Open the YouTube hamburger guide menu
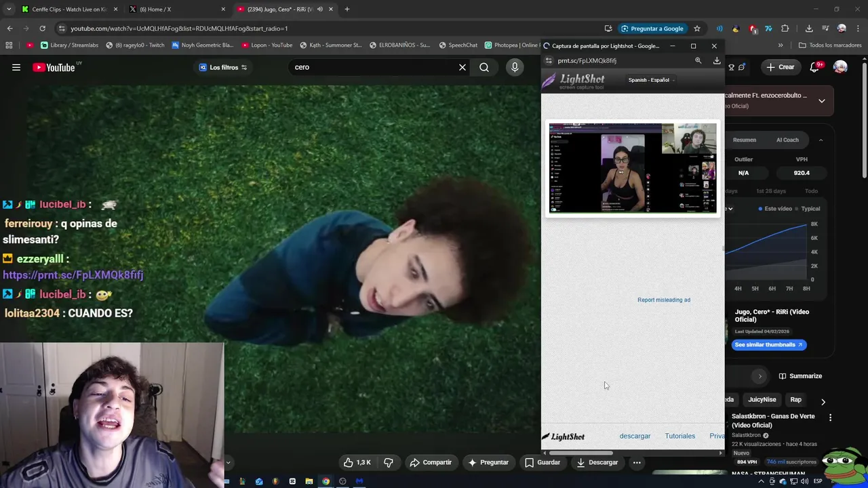Screen dimensions: 868x488 point(16,67)
